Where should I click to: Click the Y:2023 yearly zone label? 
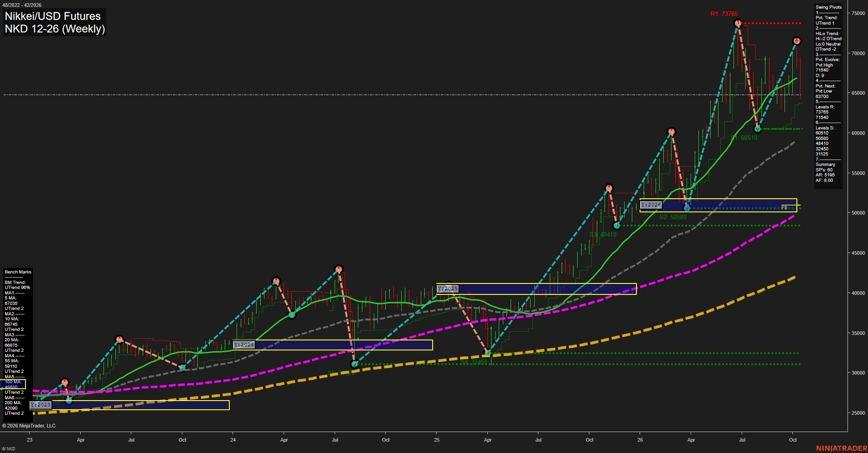coord(41,405)
